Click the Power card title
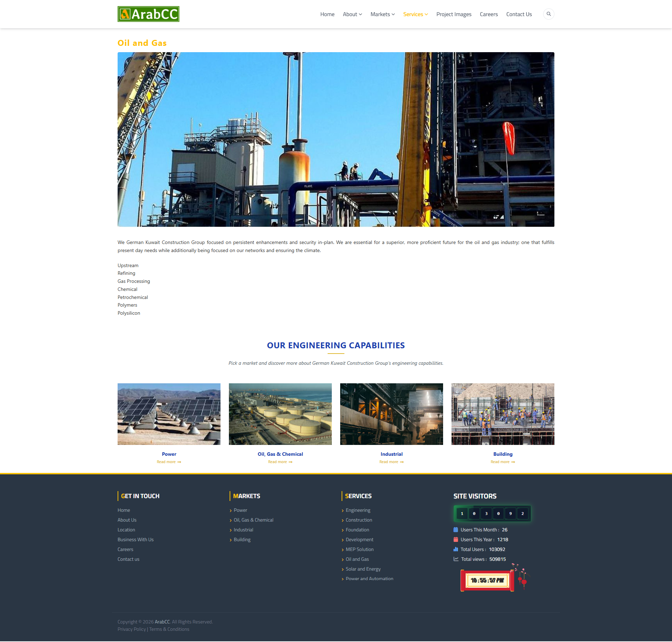The width and height of the screenshot is (672, 642). [x=169, y=454]
